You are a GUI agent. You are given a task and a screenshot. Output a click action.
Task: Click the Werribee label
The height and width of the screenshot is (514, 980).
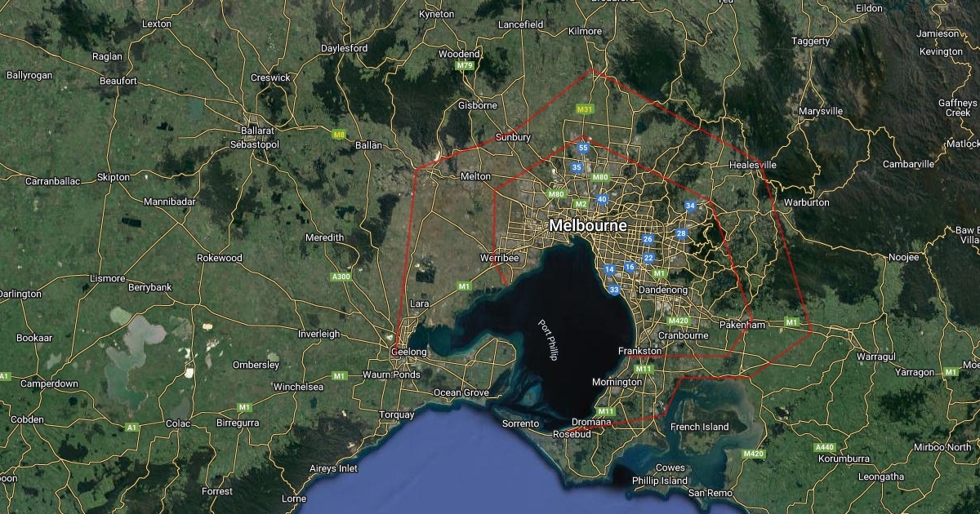pos(501,258)
